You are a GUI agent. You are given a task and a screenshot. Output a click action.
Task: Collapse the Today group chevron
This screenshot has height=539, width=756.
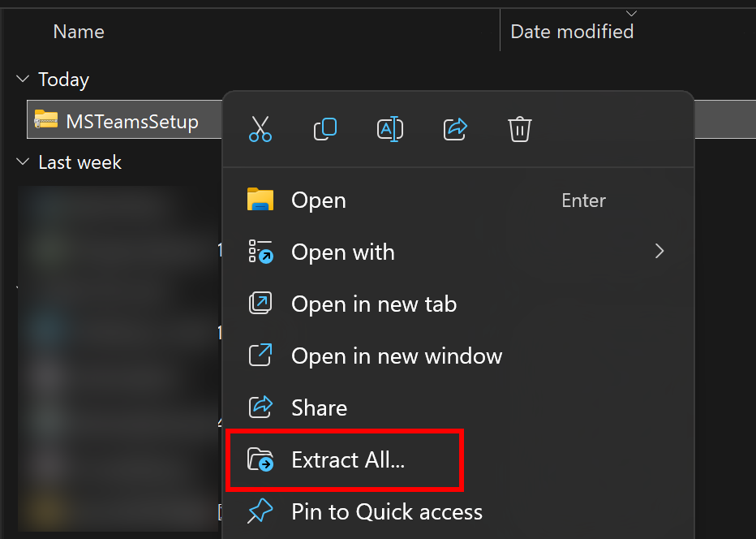click(22, 80)
